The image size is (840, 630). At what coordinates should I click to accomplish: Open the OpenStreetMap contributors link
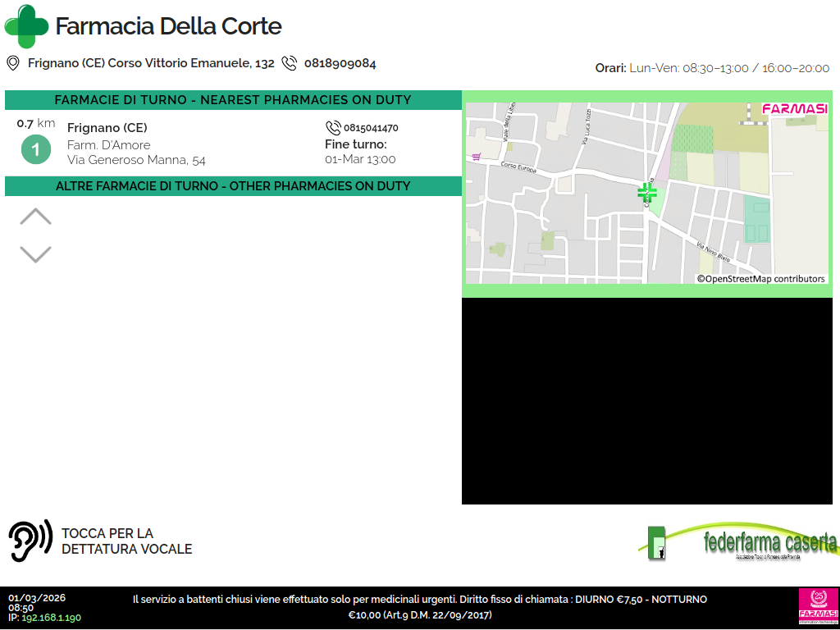[x=760, y=279]
